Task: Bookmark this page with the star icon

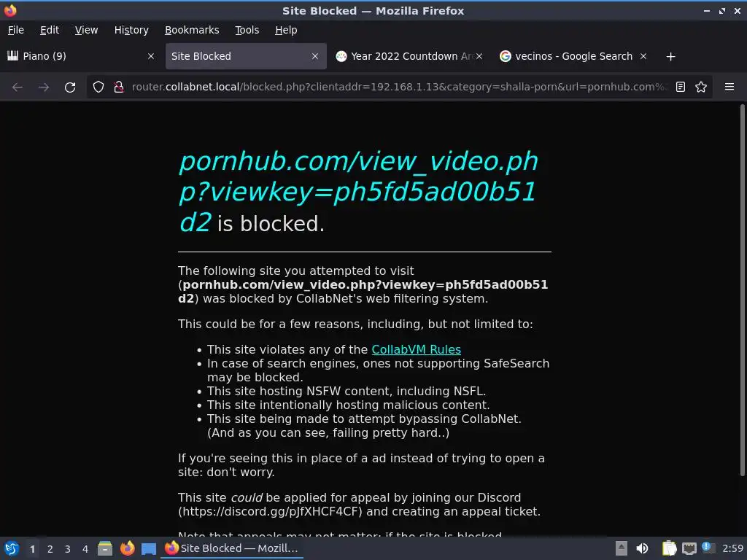Action: click(701, 87)
